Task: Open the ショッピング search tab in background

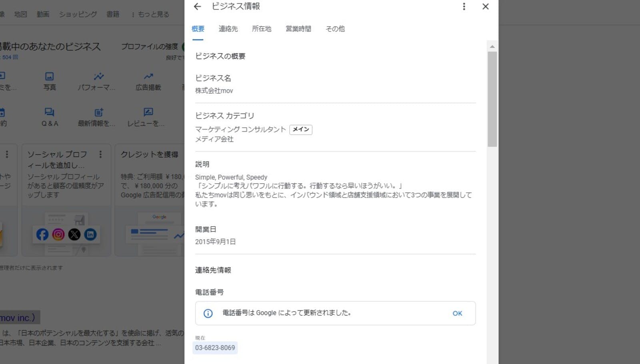Action: [x=78, y=14]
